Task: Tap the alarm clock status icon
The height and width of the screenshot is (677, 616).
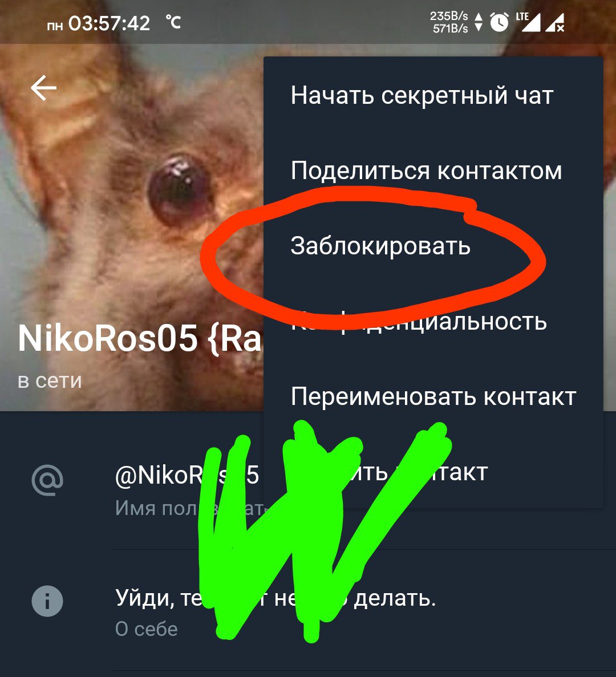Action: pos(499,22)
